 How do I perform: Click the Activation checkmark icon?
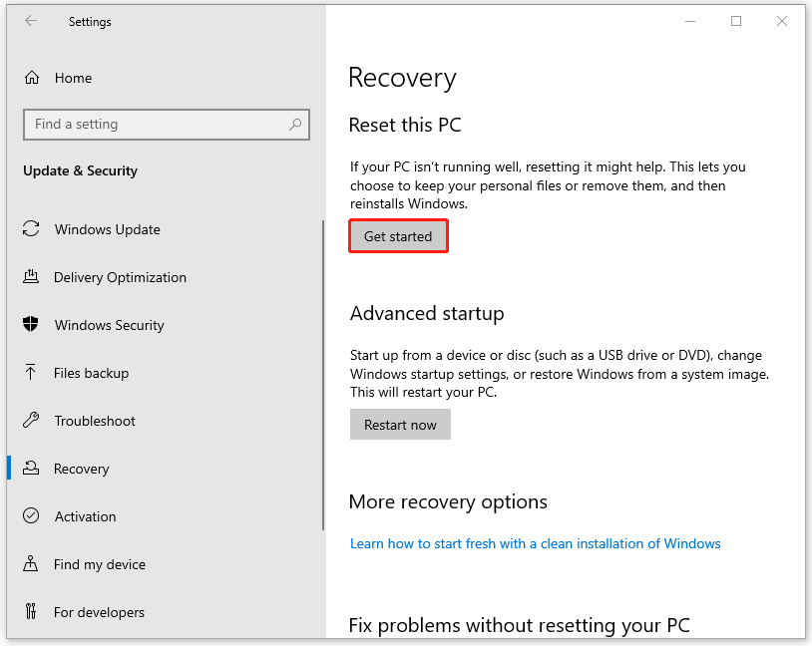(x=31, y=516)
